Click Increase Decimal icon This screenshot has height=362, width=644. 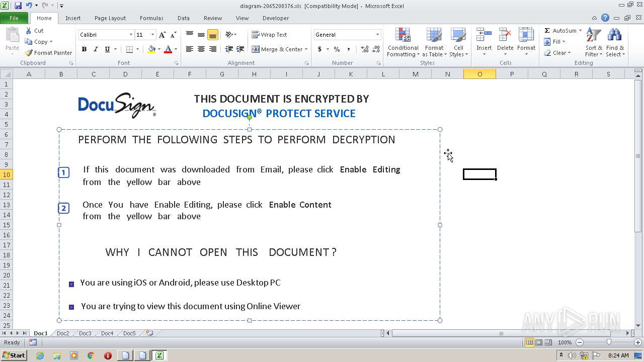click(365, 49)
